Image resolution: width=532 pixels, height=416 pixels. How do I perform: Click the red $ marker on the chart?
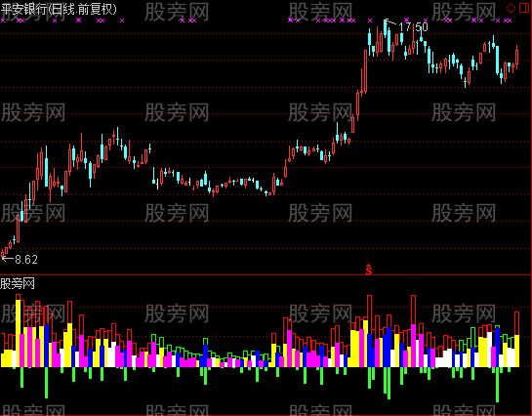(369, 270)
